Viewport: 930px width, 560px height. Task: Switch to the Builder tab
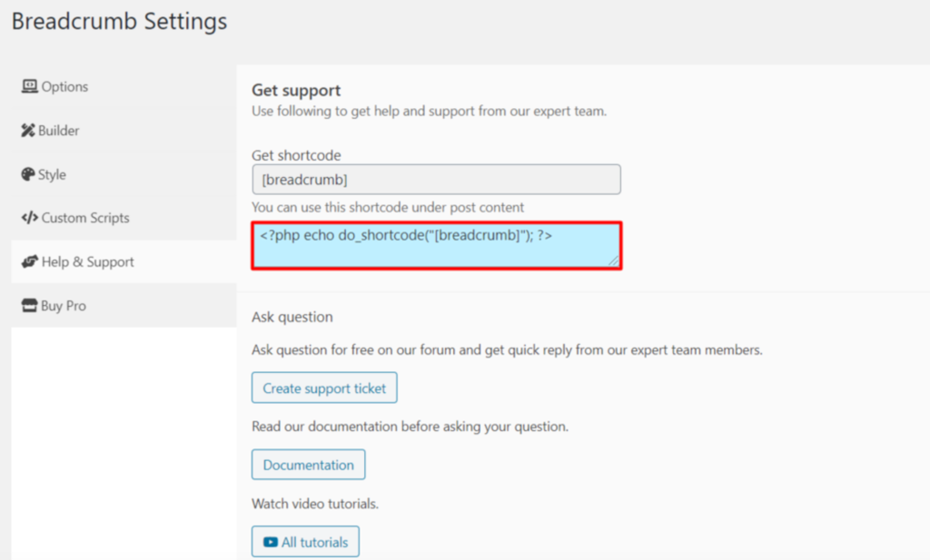click(58, 131)
